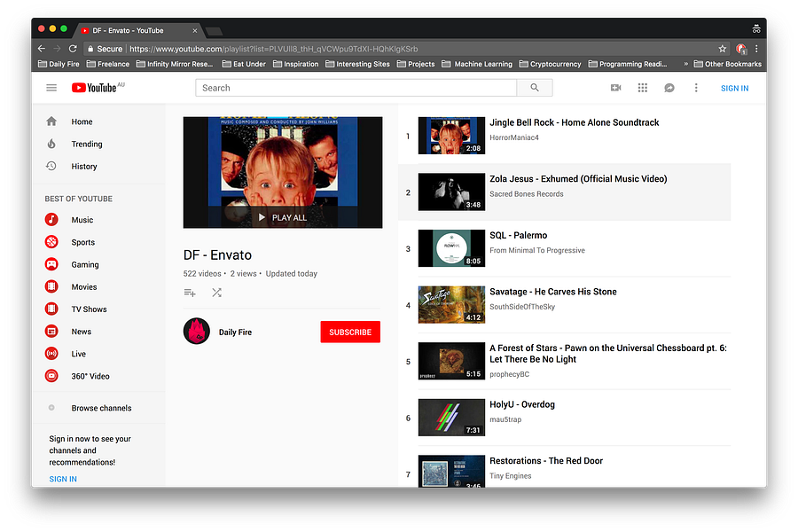Visit the SouthSideOfTheSky channel
This screenshot has height=532, width=798.
point(522,307)
